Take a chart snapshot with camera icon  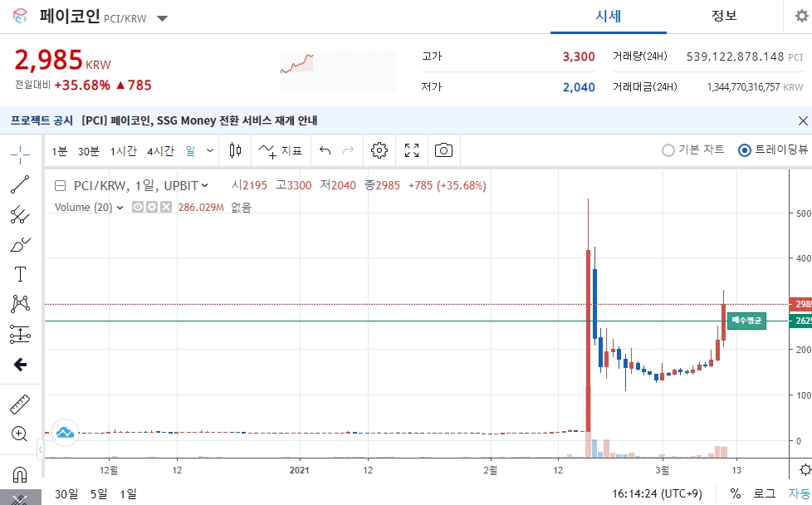(x=444, y=150)
